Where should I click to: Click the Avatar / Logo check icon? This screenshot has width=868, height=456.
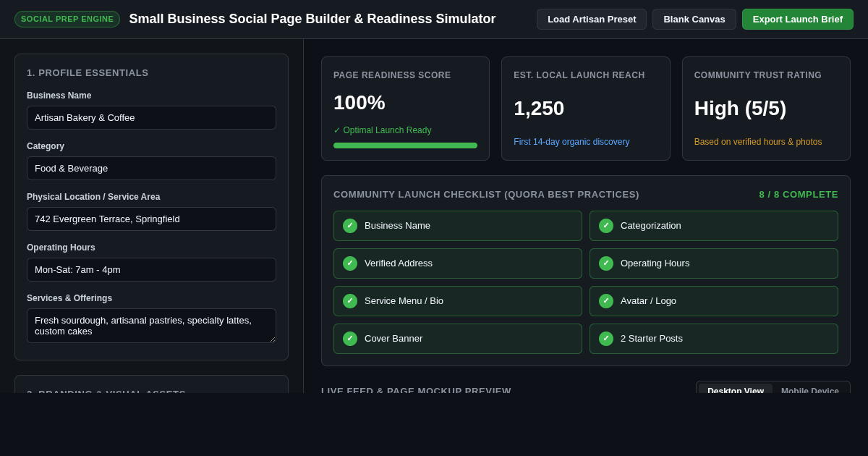tap(606, 301)
